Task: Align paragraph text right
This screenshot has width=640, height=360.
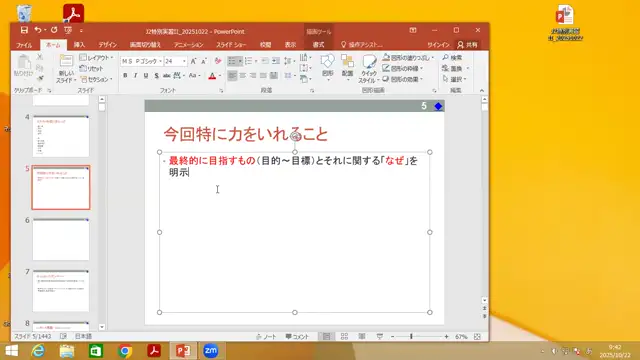Action: coord(253,76)
